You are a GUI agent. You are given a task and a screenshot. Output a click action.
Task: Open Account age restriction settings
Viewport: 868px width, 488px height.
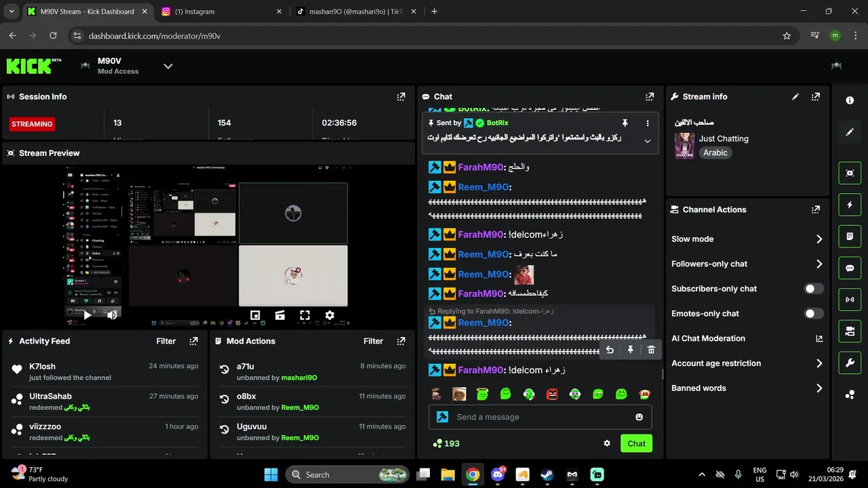(x=747, y=363)
